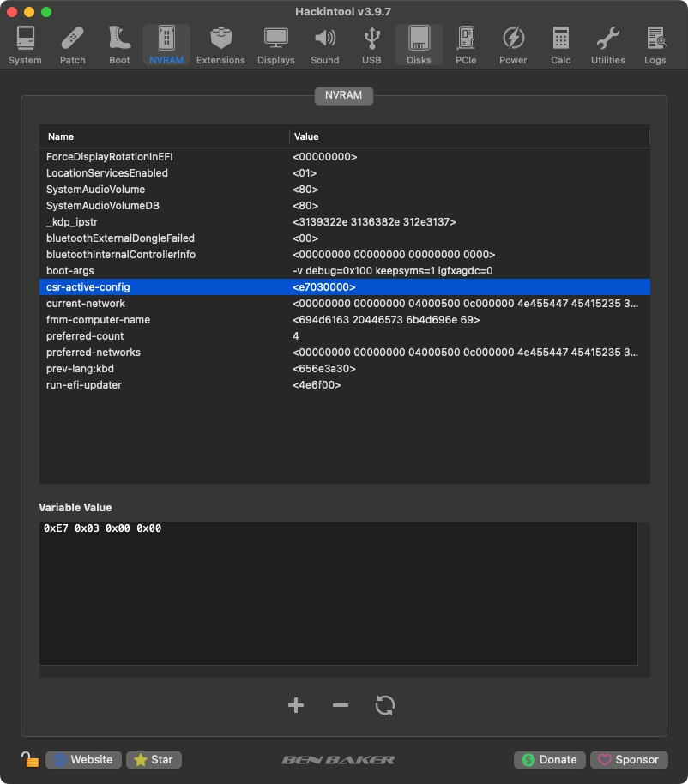The height and width of the screenshot is (784, 688).
Task: Sort by the Value column header
Action: pyautogui.click(x=469, y=136)
